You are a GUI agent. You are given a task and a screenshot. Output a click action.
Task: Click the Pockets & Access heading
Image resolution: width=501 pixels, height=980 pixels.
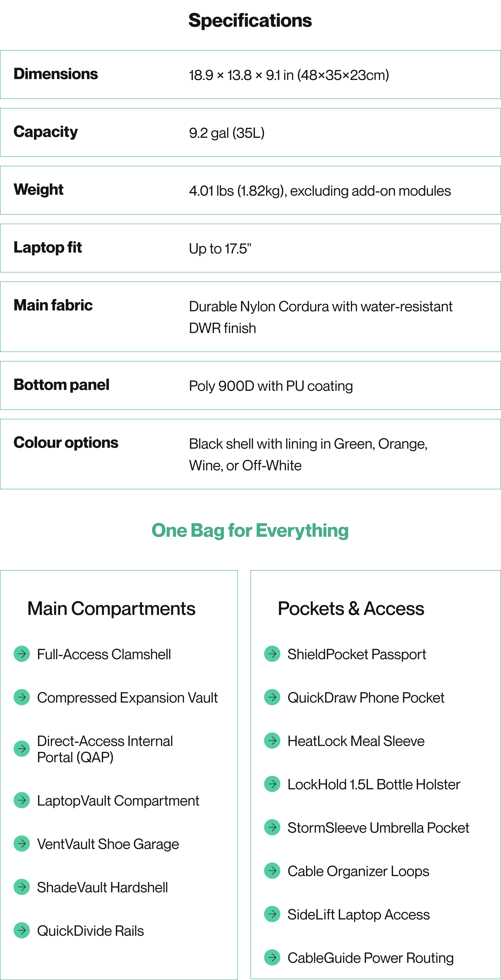[x=351, y=609]
